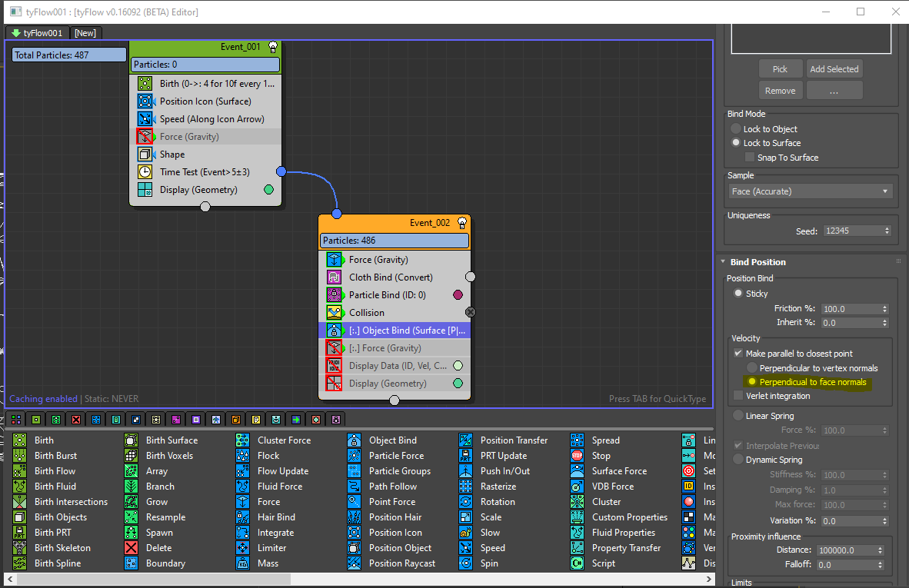
Task: Toggle Make parallel to closest point checkbox
Action: tap(738, 353)
